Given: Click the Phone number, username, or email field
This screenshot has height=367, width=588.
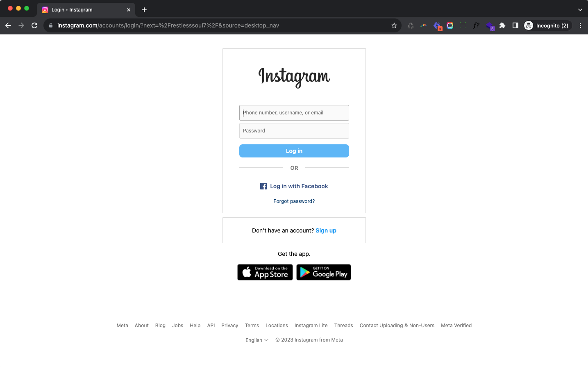Looking at the screenshot, I should click(x=294, y=113).
